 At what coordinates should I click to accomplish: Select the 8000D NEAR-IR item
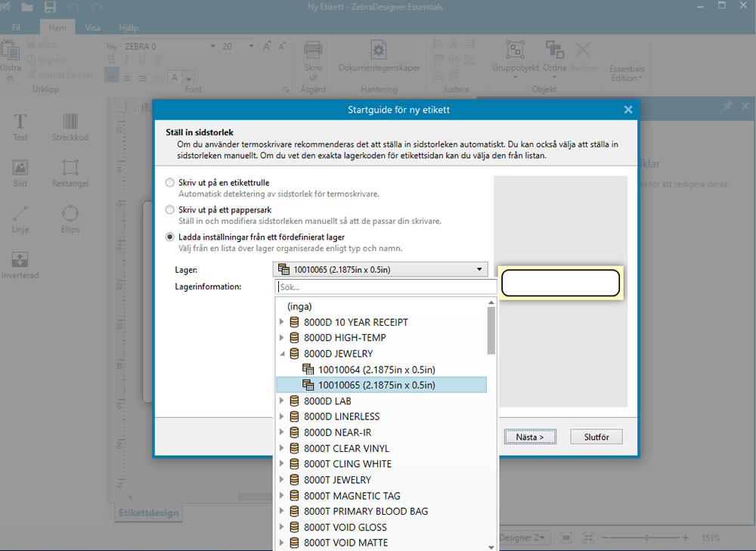337,432
